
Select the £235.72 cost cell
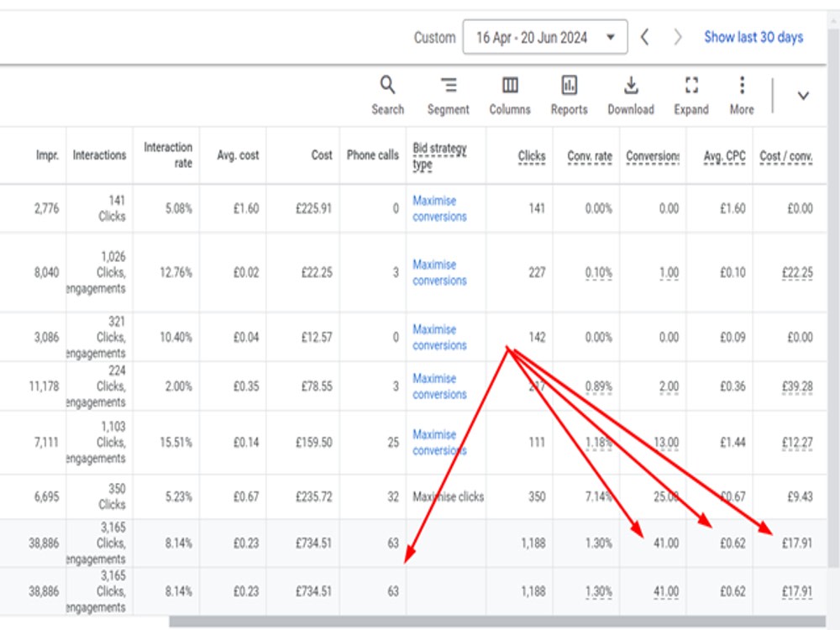(x=314, y=496)
